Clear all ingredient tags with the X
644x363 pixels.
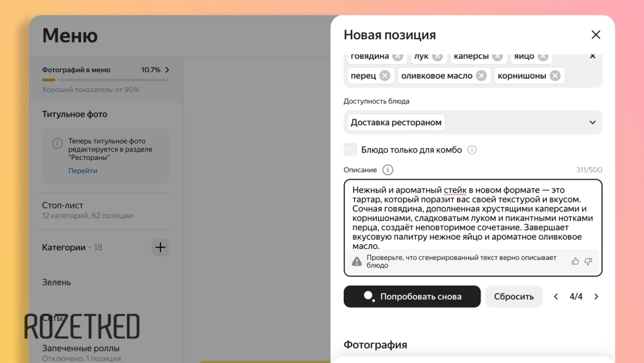click(592, 56)
